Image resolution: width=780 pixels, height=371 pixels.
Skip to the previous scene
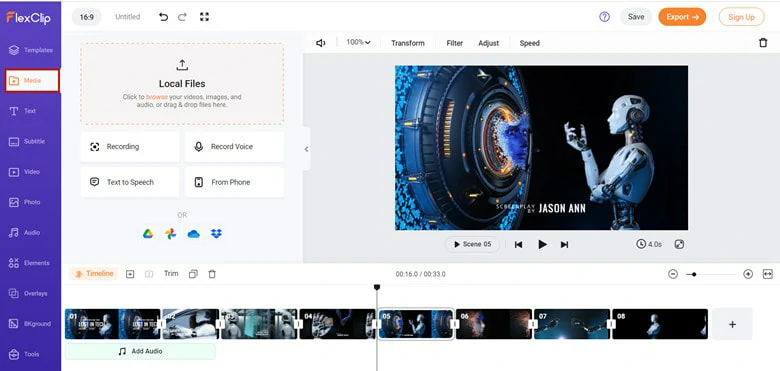(518, 245)
